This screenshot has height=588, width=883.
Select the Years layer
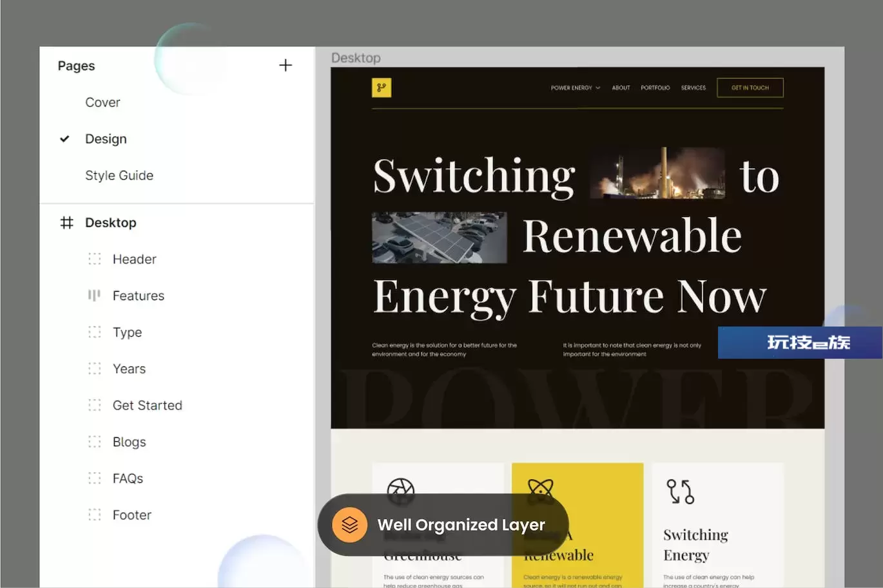[x=129, y=369]
